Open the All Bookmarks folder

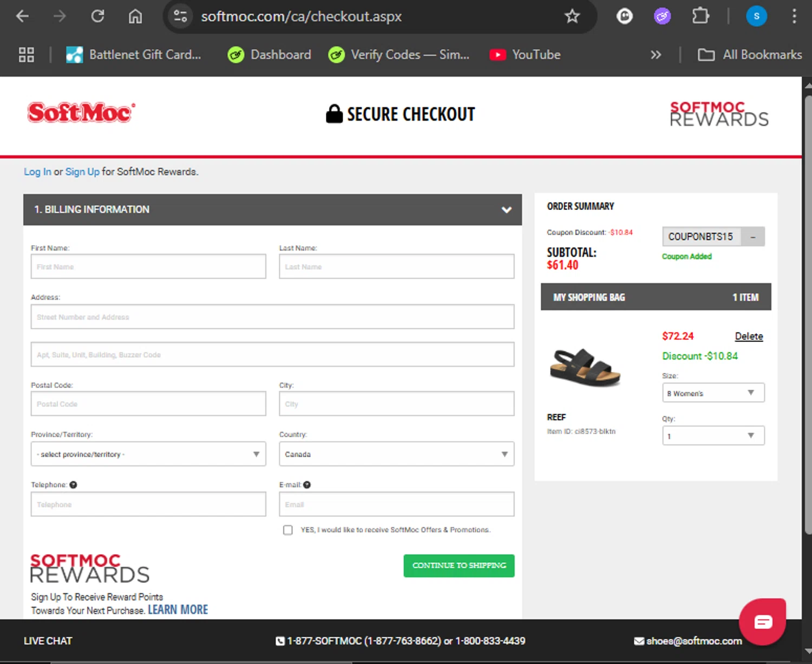point(750,55)
